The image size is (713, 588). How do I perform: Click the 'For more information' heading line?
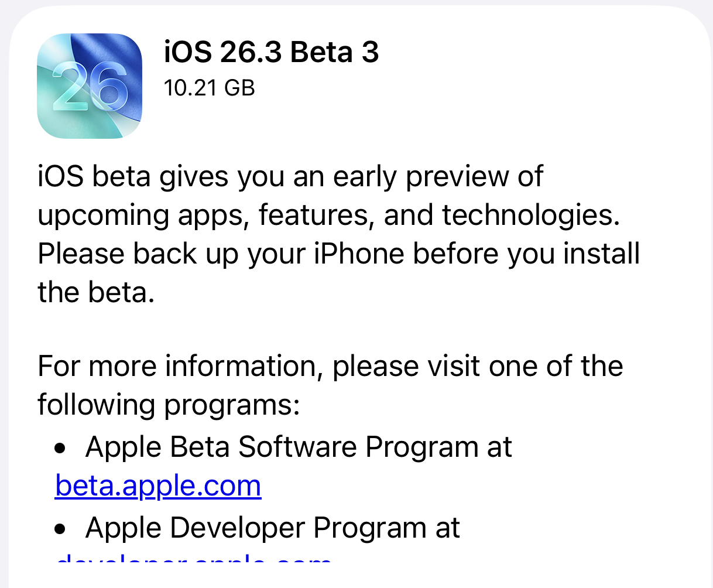(330, 365)
